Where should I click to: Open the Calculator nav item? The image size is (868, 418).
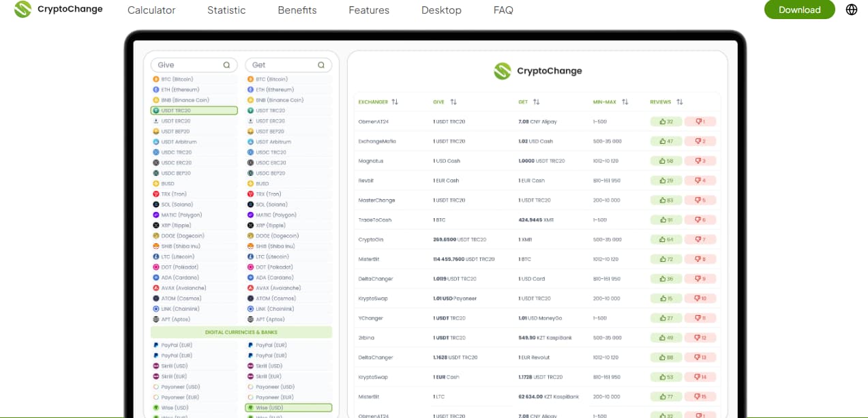[x=151, y=10]
